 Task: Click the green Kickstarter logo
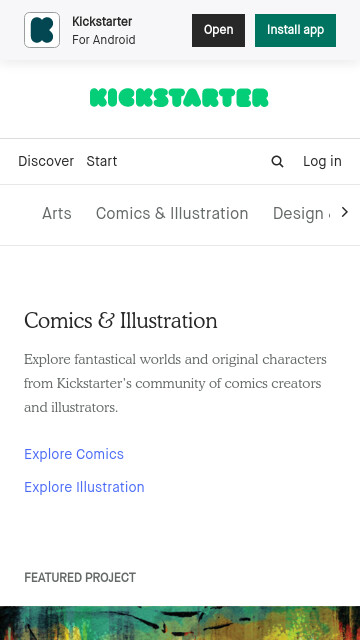pyautogui.click(x=179, y=98)
